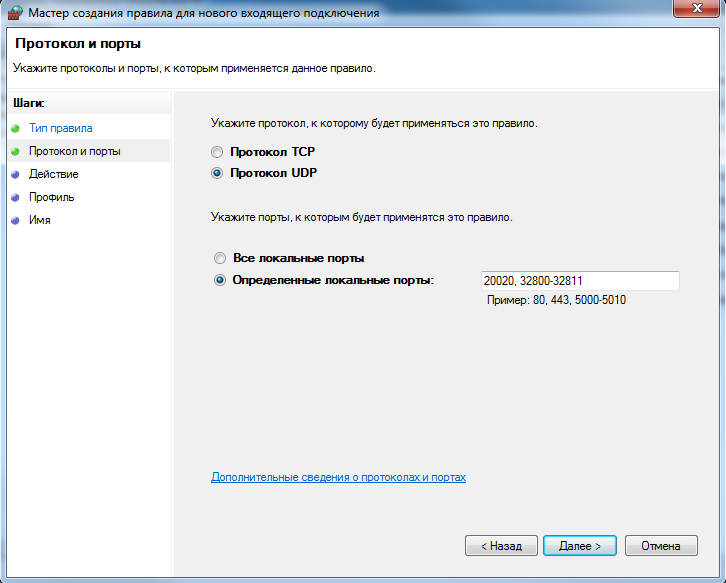Open Дополнительные сведения о протоколах и портах link
The height and width of the screenshot is (583, 726).
pos(338,477)
